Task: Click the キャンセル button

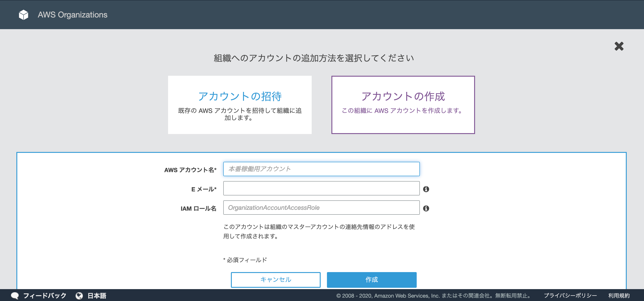Action: pyautogui.click(x=276, y=279)
